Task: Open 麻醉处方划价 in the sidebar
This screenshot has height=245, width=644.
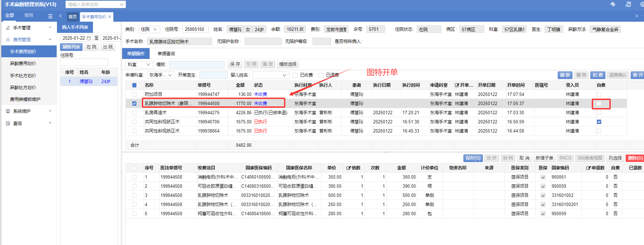Action: tap(23, 87)
